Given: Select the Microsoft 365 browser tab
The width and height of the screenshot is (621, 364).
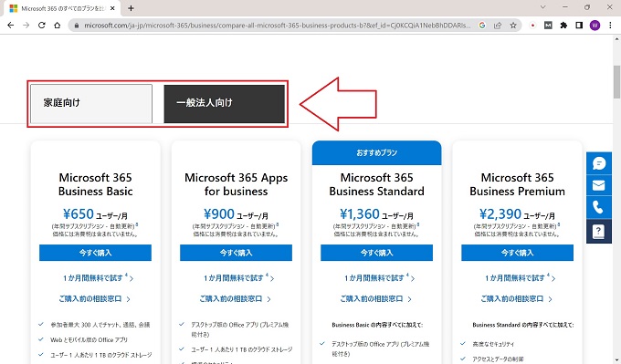Looking at the screenshot, I should coord(63,8).
